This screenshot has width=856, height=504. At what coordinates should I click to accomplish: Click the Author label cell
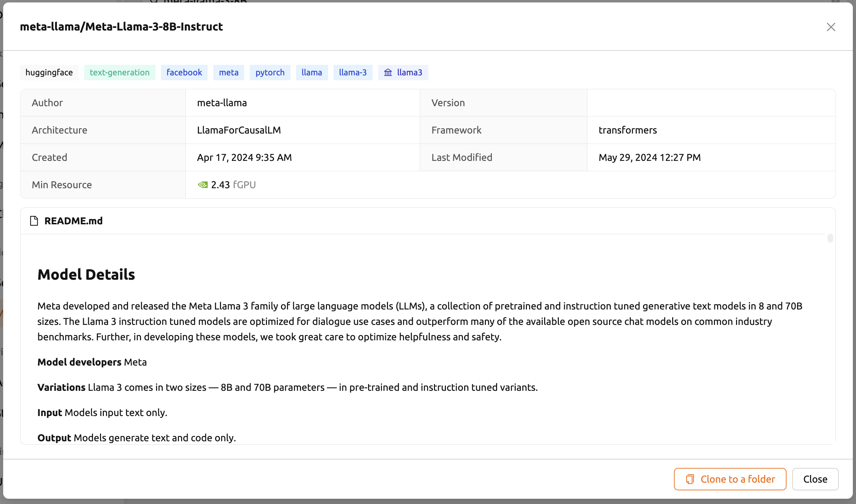coord(103,103)
